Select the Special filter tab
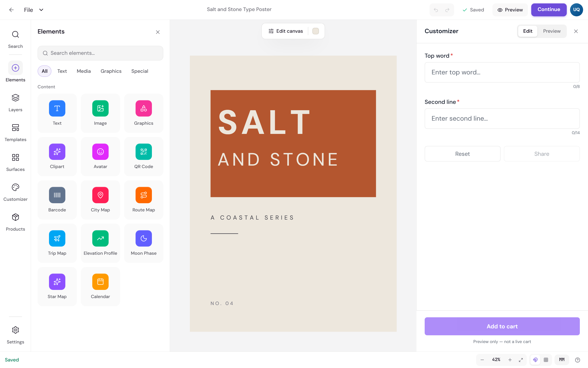 (x=140, y=71)
